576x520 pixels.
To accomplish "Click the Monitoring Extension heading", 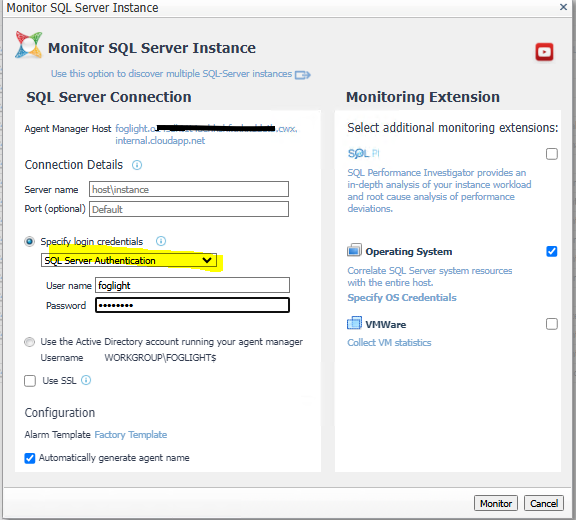I will click(423, 97).
